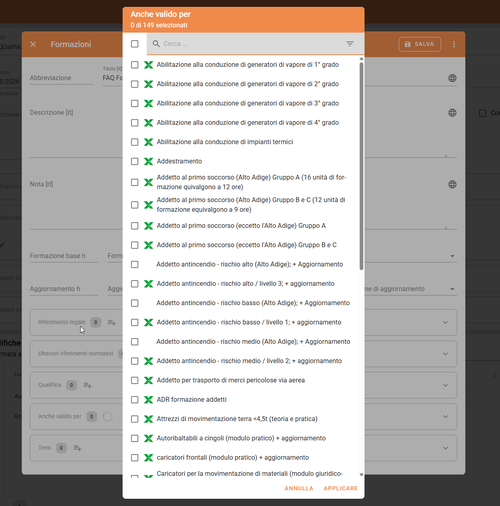Check Abilitazione alla conduzione di impianti termici
This screenshot has width=500, height=506.
(135, 142)
